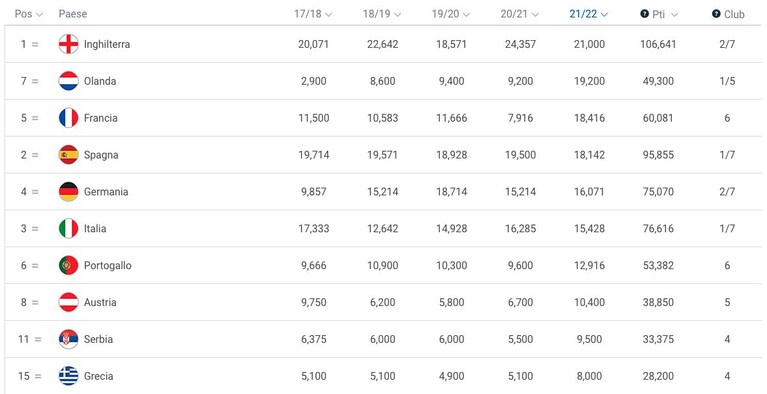Screen dimensions: 767x394
Task: Click the Austria country name
Action: click(x=100, y=302)
